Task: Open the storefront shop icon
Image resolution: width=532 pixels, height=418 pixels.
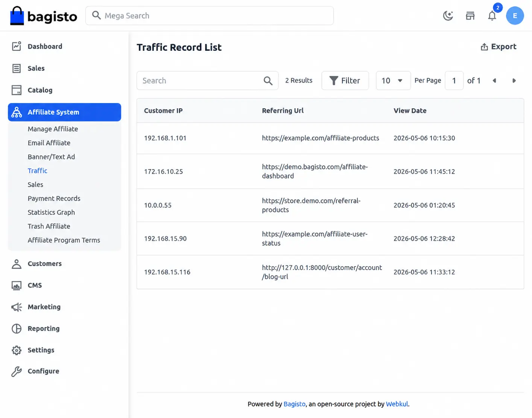Action: click(470, 16)
